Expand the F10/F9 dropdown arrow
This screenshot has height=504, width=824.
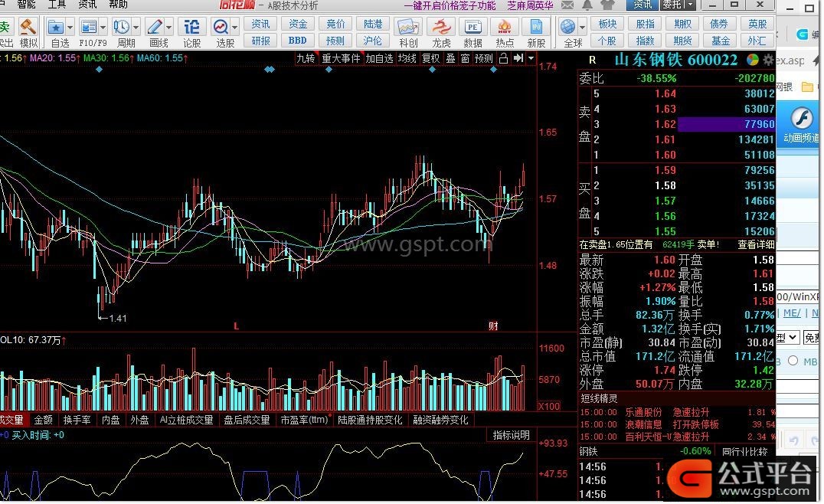pos(103,27)
